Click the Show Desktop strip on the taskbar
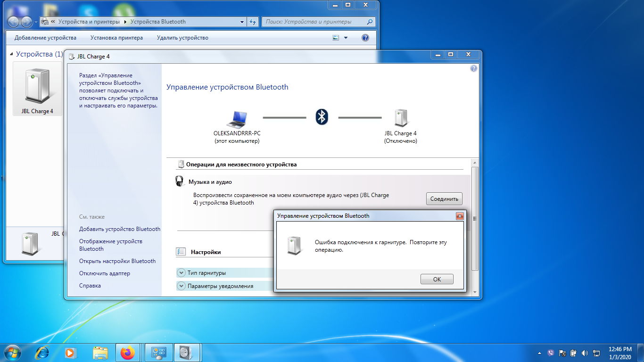The height and width of the screenshot is (362, 644). coord(640,353)
